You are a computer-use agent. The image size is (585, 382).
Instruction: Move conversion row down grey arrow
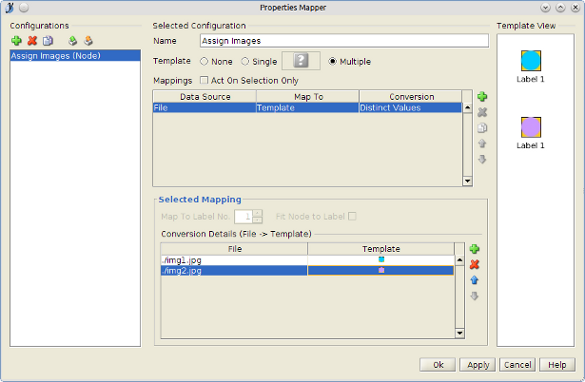(x=474, y=296)
